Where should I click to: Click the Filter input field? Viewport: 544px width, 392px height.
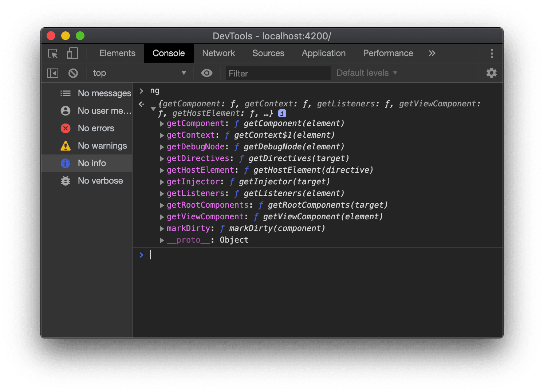[278, 73]
